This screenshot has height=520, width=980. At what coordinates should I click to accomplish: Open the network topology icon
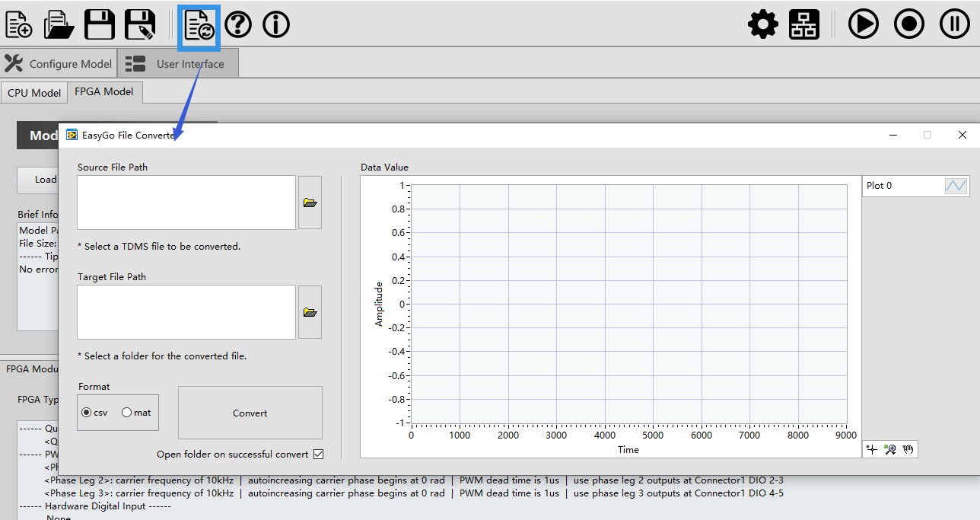click(804, 24)
